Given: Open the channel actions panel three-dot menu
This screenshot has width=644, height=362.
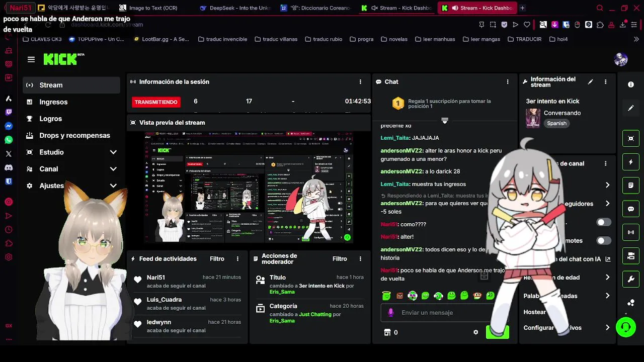Looking at the screenshot, I should [606, 163].
